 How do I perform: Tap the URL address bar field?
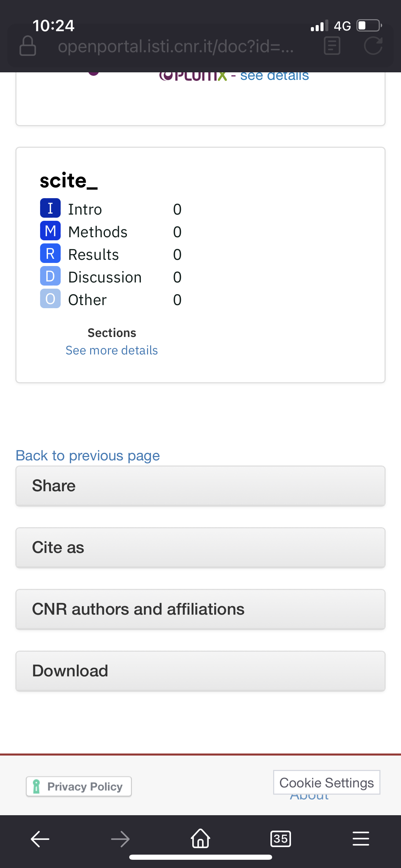175,46
